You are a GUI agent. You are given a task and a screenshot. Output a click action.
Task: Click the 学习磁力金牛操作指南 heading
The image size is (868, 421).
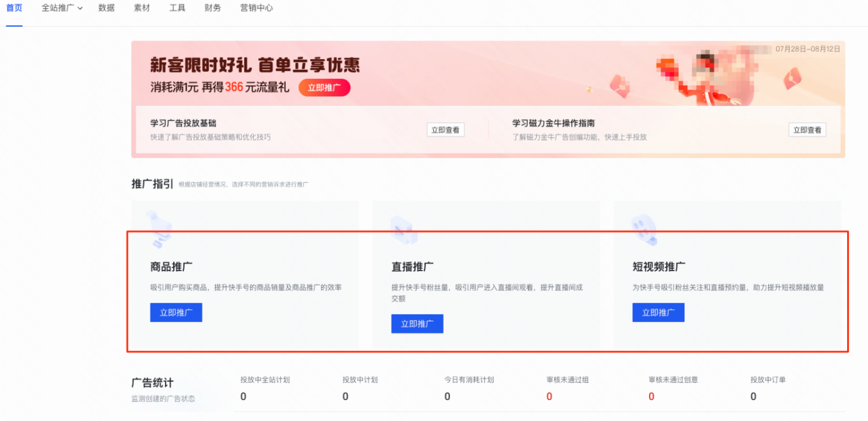553,123
